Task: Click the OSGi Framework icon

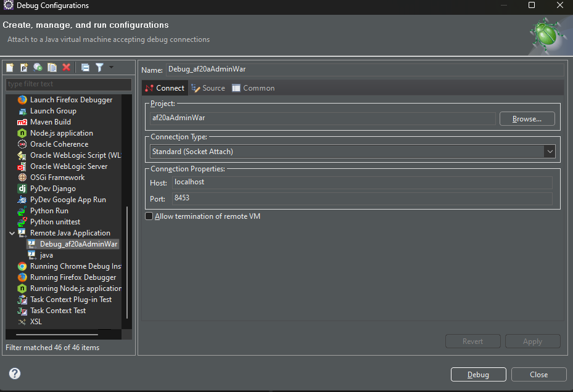Action: 22,178
